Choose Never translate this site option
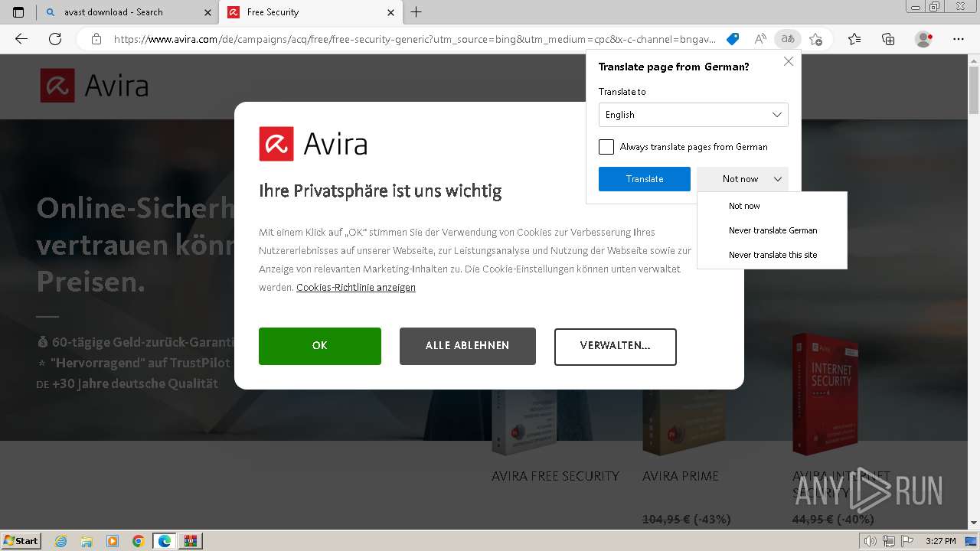 click(772, 255)
